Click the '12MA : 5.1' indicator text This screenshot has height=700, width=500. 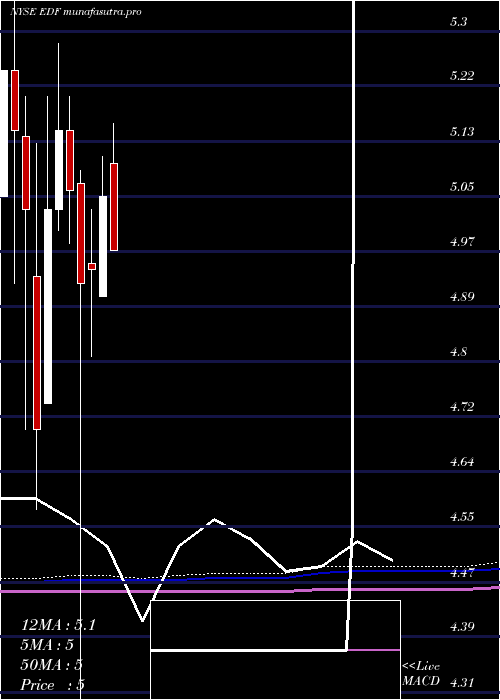coord(58,625)
